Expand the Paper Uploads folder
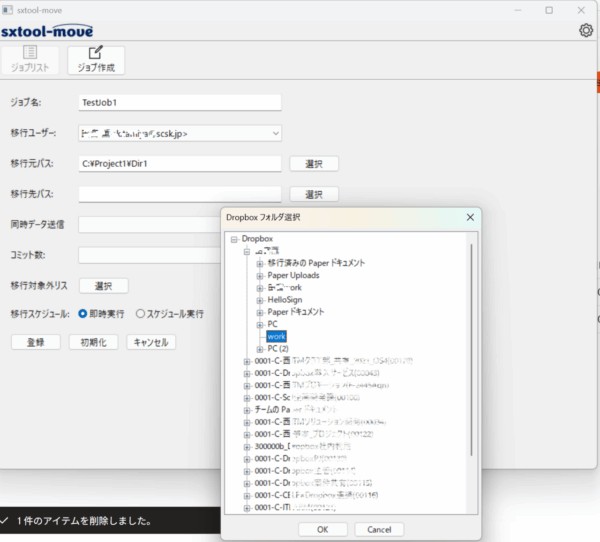The height and width of the screenshot is (542, 600). click(x=260, y=276)
